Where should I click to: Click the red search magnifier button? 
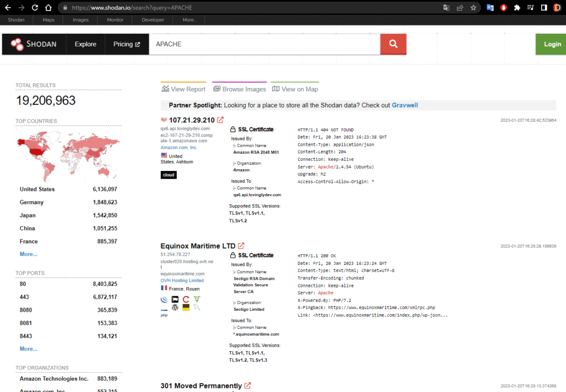tap(393, 44)
